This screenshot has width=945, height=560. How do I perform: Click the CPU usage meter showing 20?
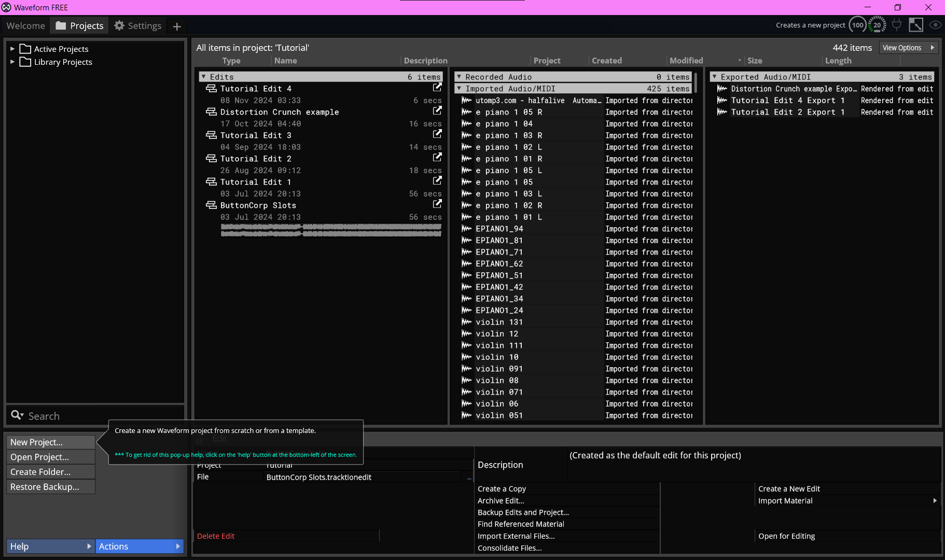click(877, 25)
